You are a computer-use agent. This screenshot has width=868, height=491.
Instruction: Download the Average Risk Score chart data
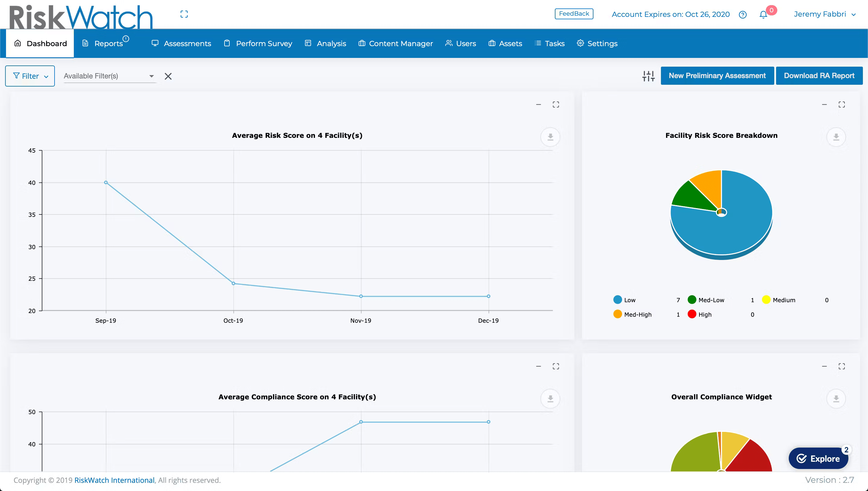pos(550,137)
